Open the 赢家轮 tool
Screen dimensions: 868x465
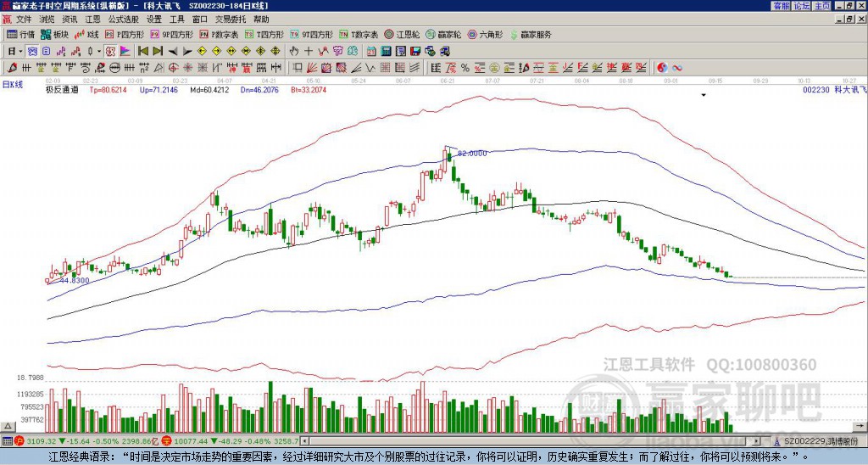click(x=443, y=34)
